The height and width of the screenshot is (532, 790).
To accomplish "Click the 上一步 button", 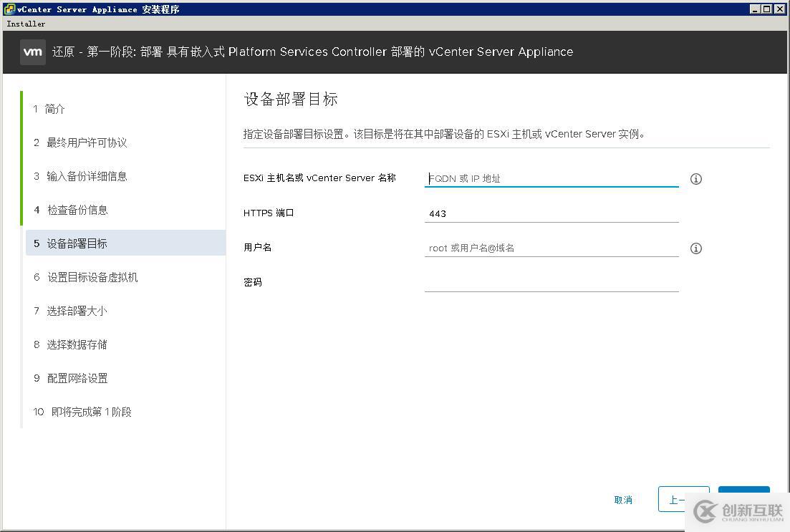I will [x=683, y=500].
